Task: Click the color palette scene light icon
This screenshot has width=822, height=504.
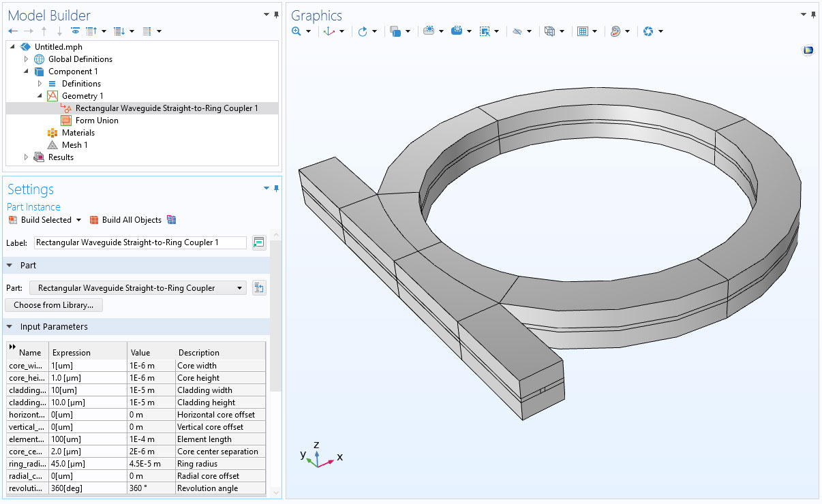Action: click(x=615, y=31)
